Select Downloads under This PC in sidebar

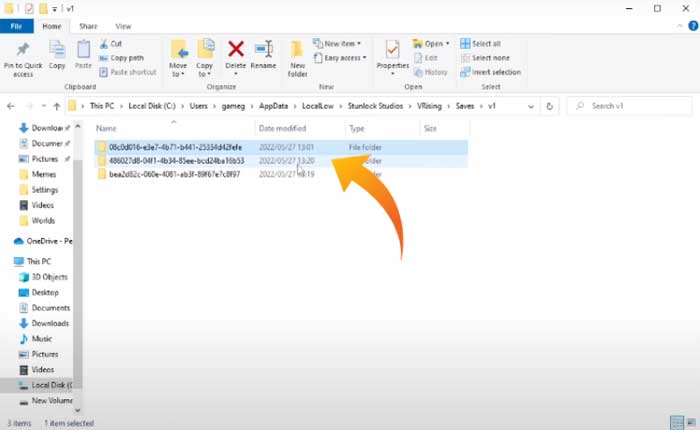(x=50, y=323)
